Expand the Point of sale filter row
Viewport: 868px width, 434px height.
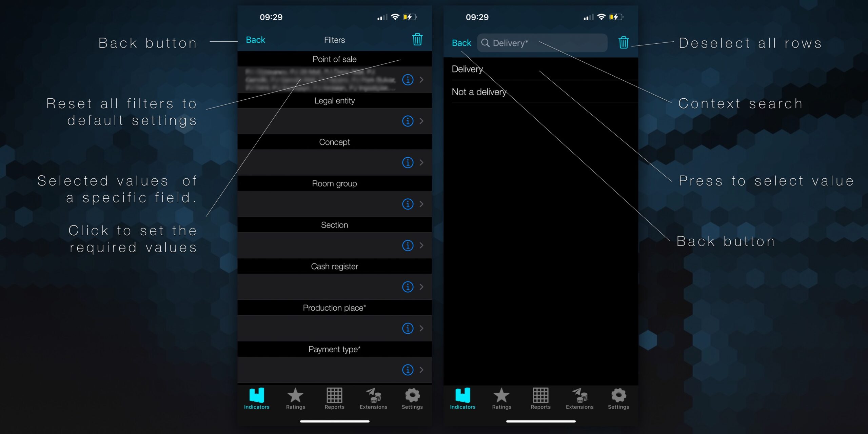click(422, 79)
